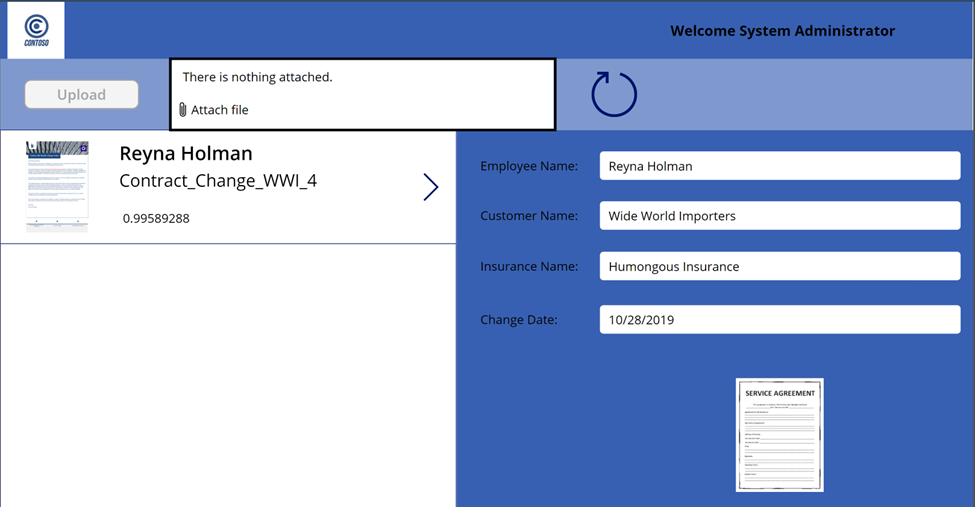Click the circular refresh arrow icon
This screenshot has width=975, height=507.
614,94
